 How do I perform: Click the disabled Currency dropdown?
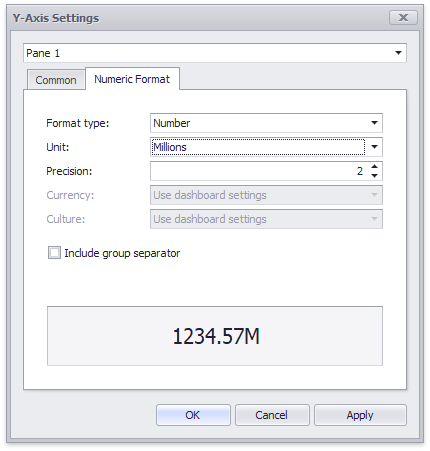click(x=266, y=195)
